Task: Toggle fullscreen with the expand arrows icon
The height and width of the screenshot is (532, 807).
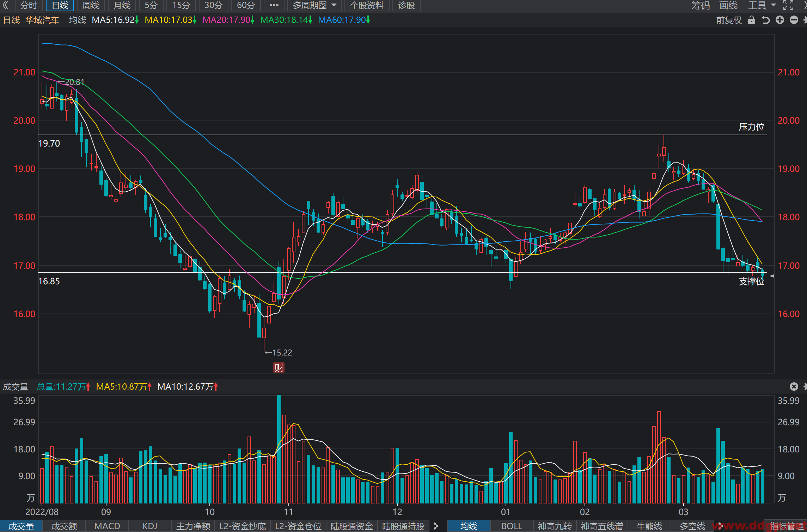Action: (788, 5)
